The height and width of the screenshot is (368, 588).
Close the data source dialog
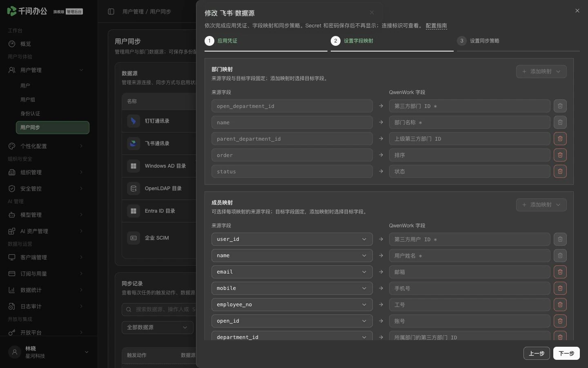577,11
